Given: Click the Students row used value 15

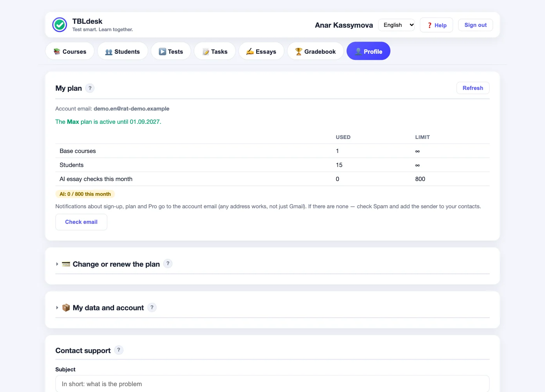Looking at the screenshot, I should [x=339, y=165].
